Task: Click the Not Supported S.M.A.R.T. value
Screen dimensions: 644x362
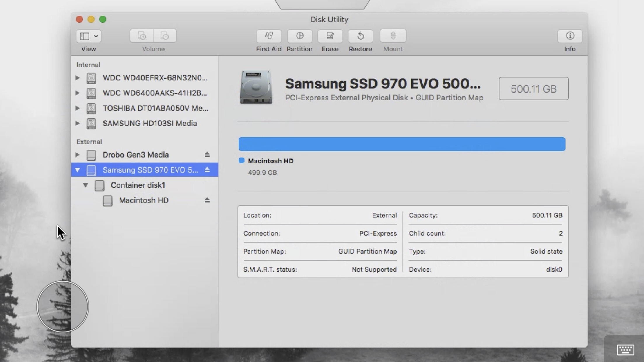Action: 374,269
